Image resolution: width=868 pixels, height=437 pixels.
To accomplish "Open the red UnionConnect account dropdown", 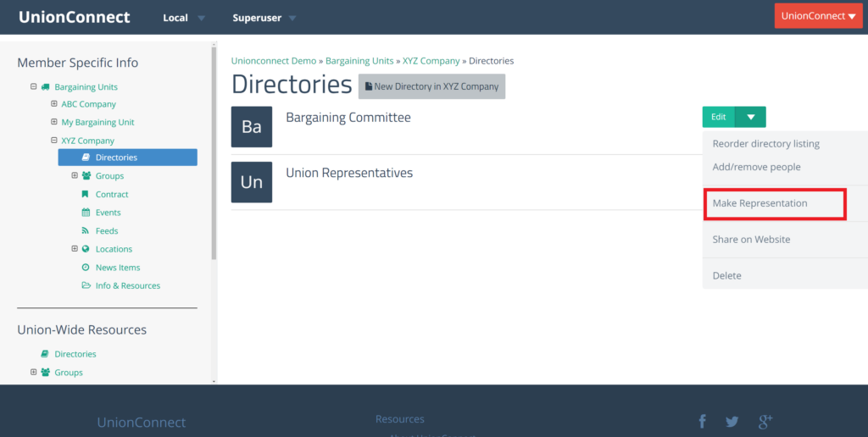I will (x=818, y=16).
